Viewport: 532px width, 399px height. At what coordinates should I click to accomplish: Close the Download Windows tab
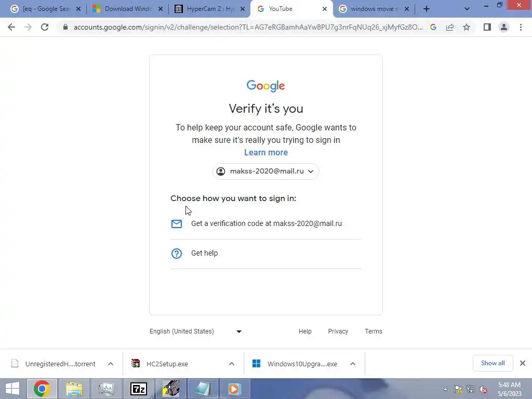click(161, 9)
